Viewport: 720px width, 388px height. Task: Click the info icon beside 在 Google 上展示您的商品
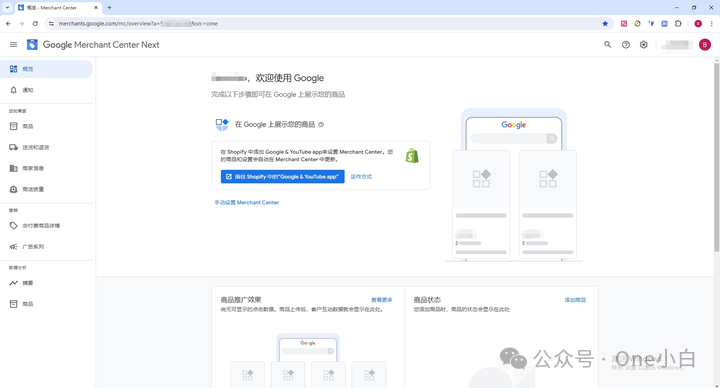pyautogui.click(x=321, y=124)
